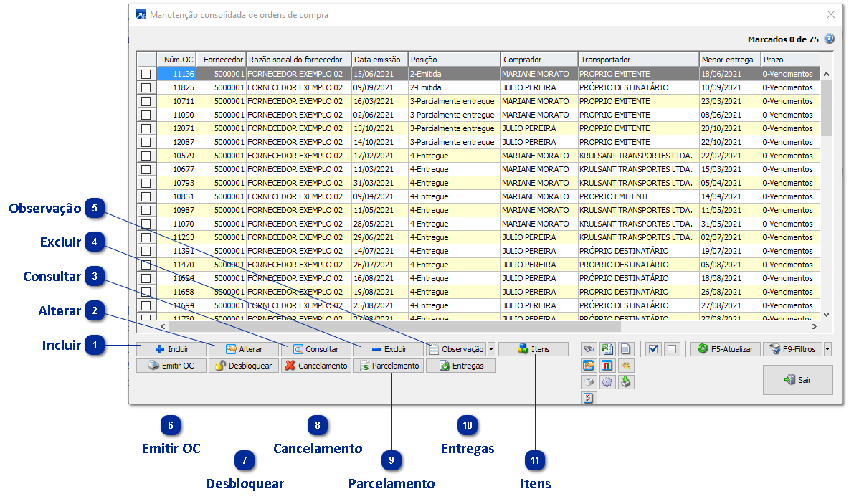Screen dimensions: 859x504
Task: Tick the checkbox for order 11136
Action: (146, 74)
